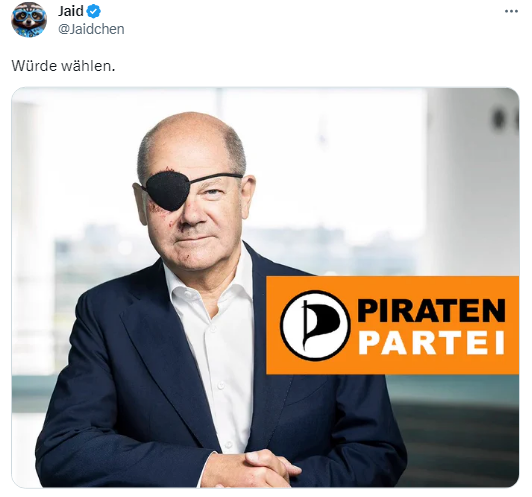Open the display name Jaid profile link
Screen dimensions: 532x497
point(70,11)
